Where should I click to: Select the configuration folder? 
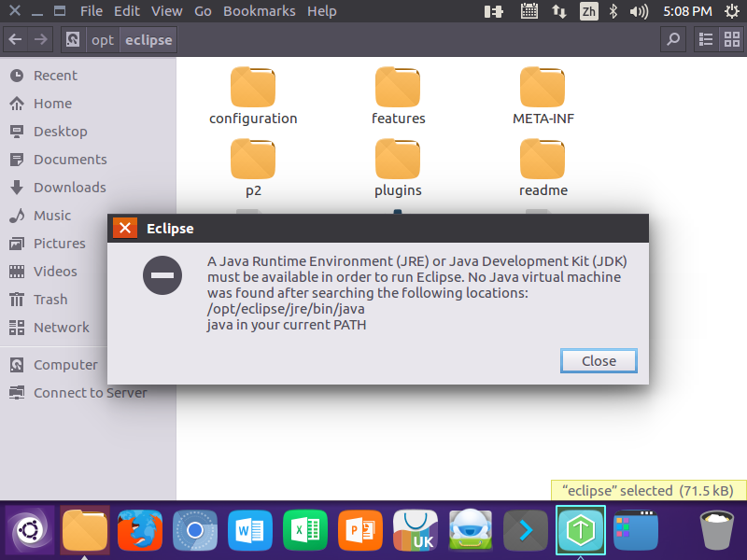(253, 97)
